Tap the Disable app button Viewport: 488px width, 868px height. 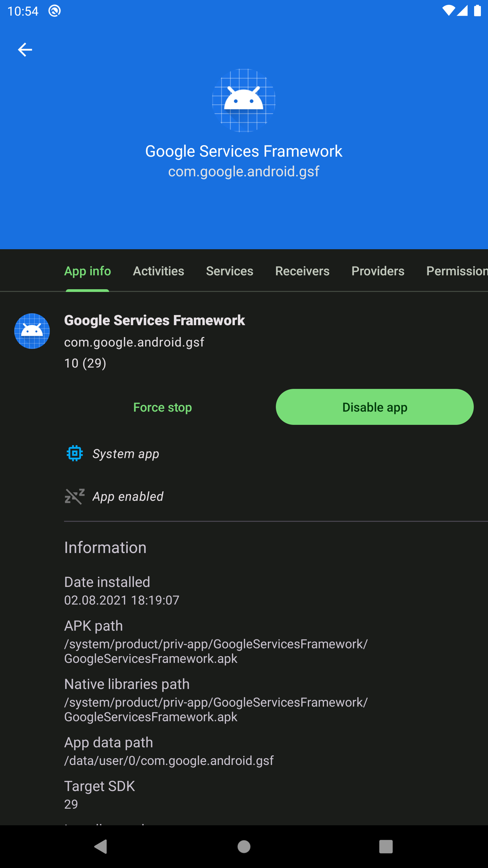coord(374,407)
